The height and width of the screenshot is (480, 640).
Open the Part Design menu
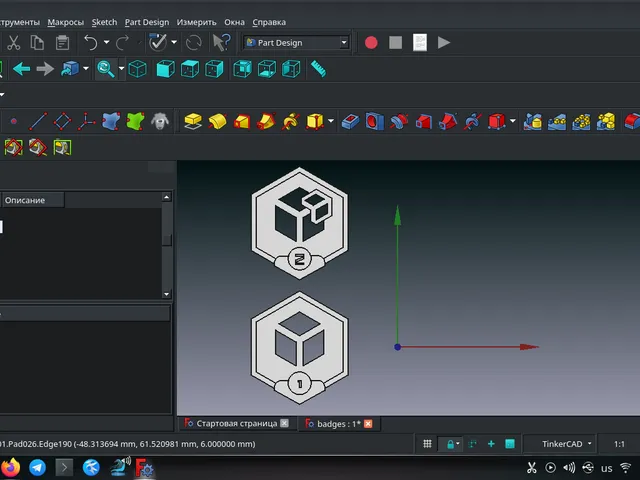(x=147, y=22)
